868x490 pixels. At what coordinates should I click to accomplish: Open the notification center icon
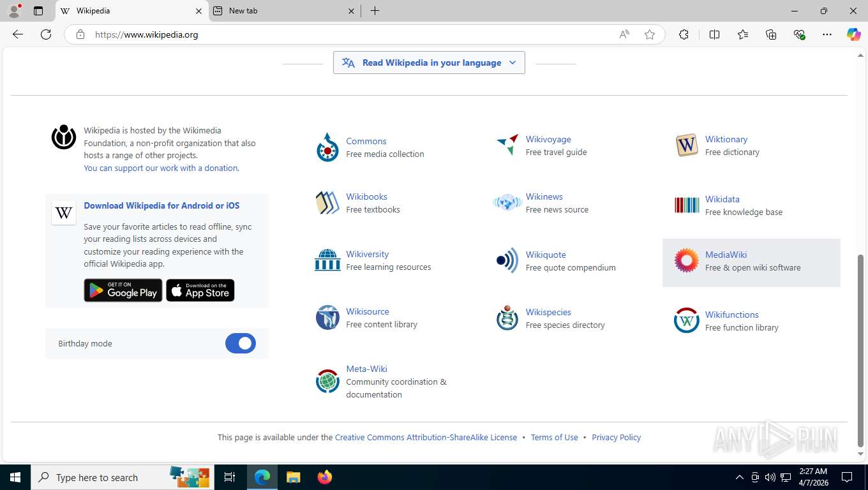point(847,477)
